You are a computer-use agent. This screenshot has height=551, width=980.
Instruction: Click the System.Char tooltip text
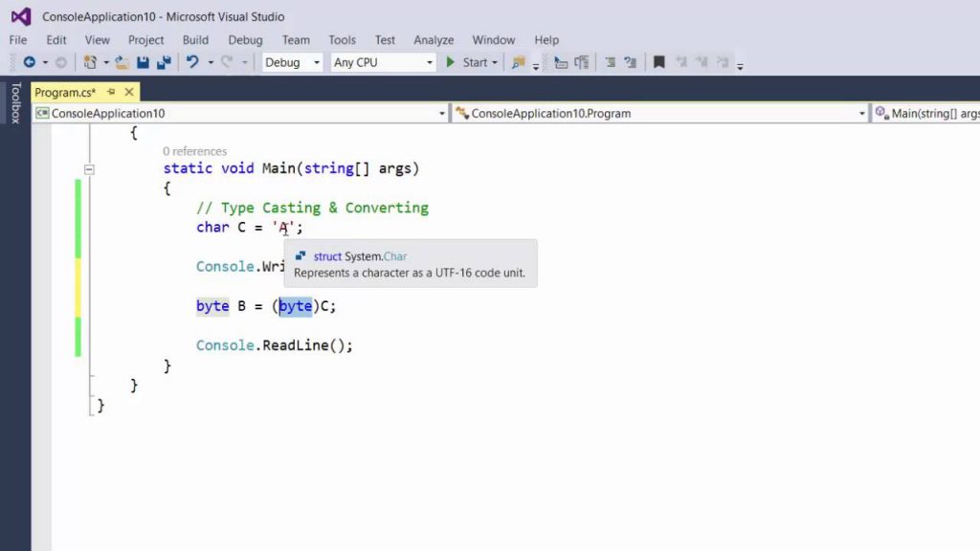375,256
